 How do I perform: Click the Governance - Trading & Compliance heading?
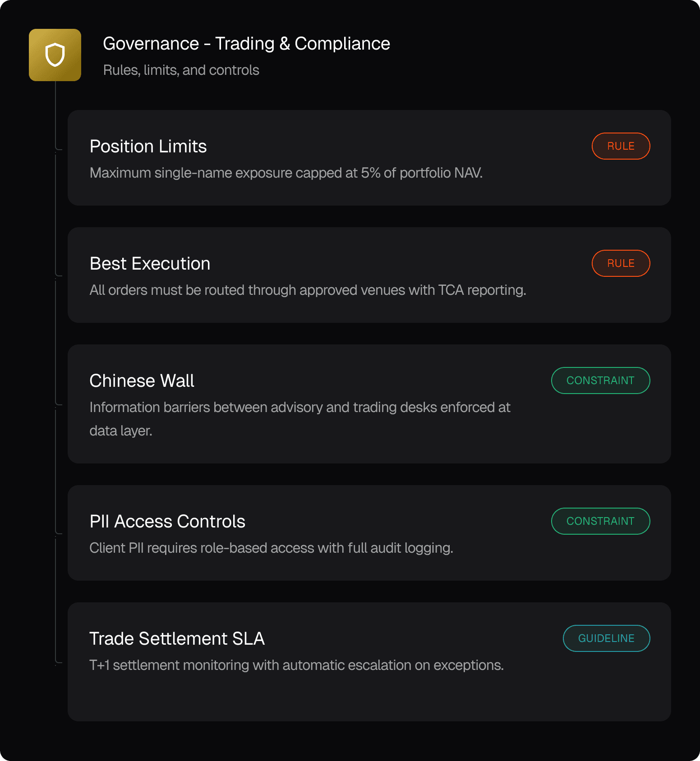click(246, 44)
